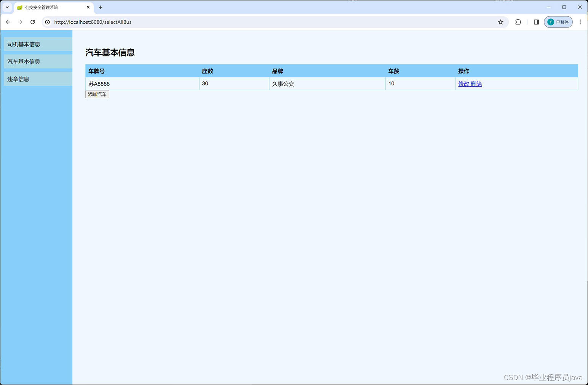Open 汽车基本信息 in the sidebar
588x385 pixels.
point(38,61)
